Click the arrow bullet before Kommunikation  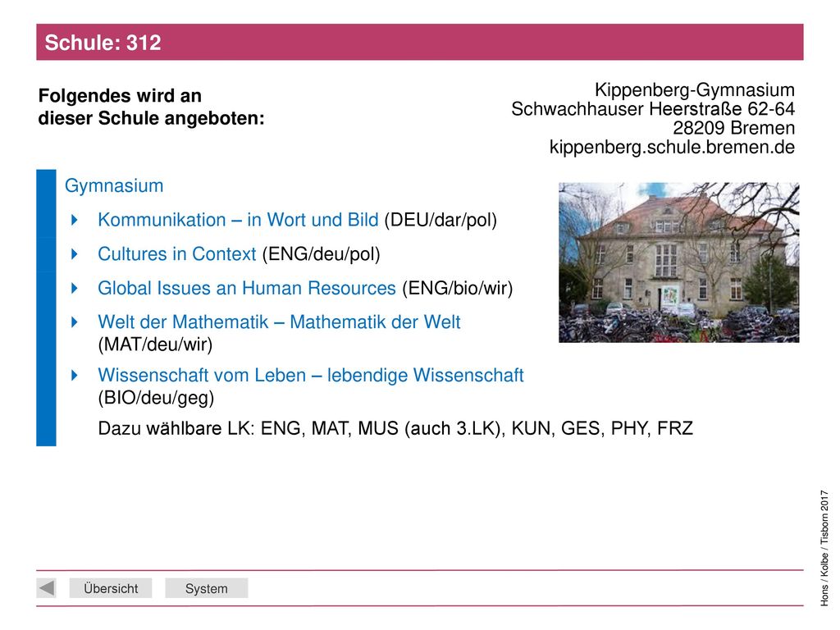(x=75, y=220)
